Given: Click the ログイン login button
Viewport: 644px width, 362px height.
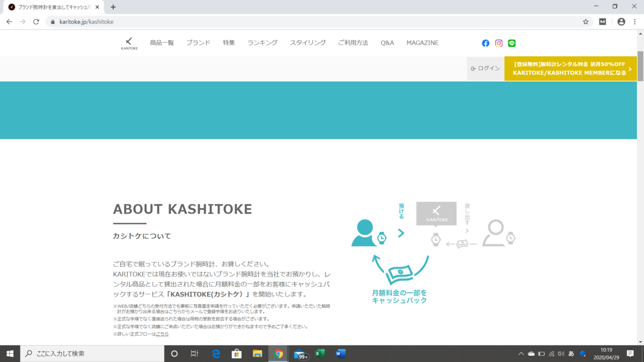Looking at the screenshot, I should pos(486,69).
